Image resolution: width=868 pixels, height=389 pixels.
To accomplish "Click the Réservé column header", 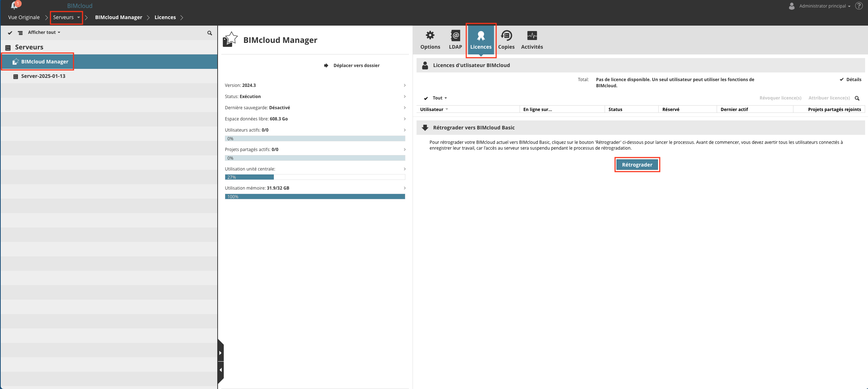I will pyautogui.click(x=687, y=109).
